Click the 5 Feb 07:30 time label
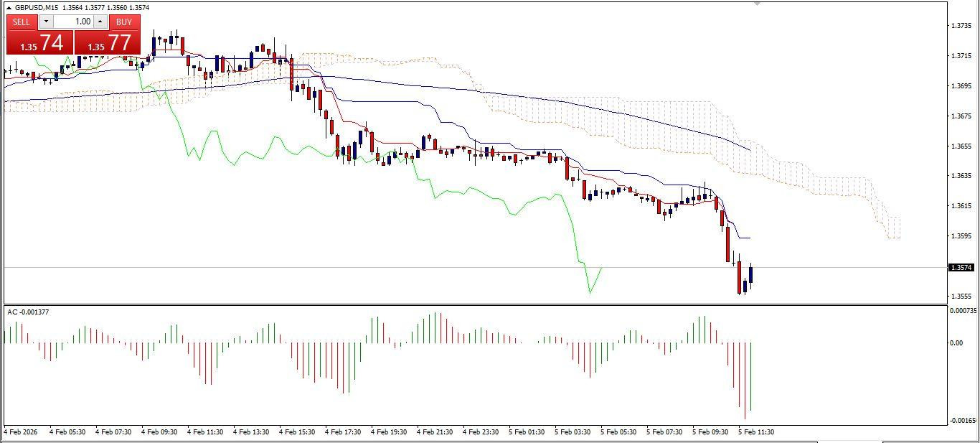Screen dimensions: 980x443 [665, 432]
